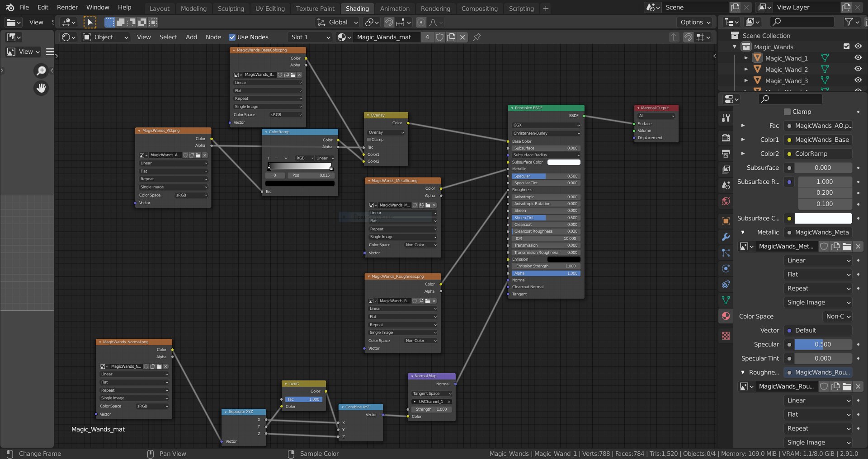Switch to the Layout workspace tab
This screenshot has width=868, height=459.
[160, 8]
